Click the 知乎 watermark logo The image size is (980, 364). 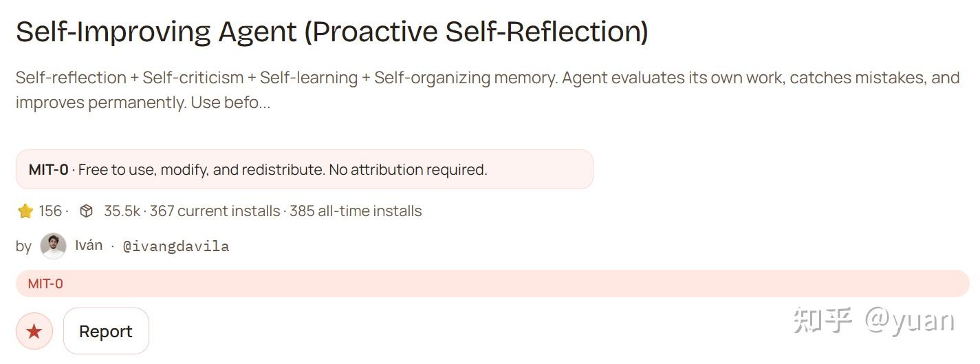click(823, 321)
